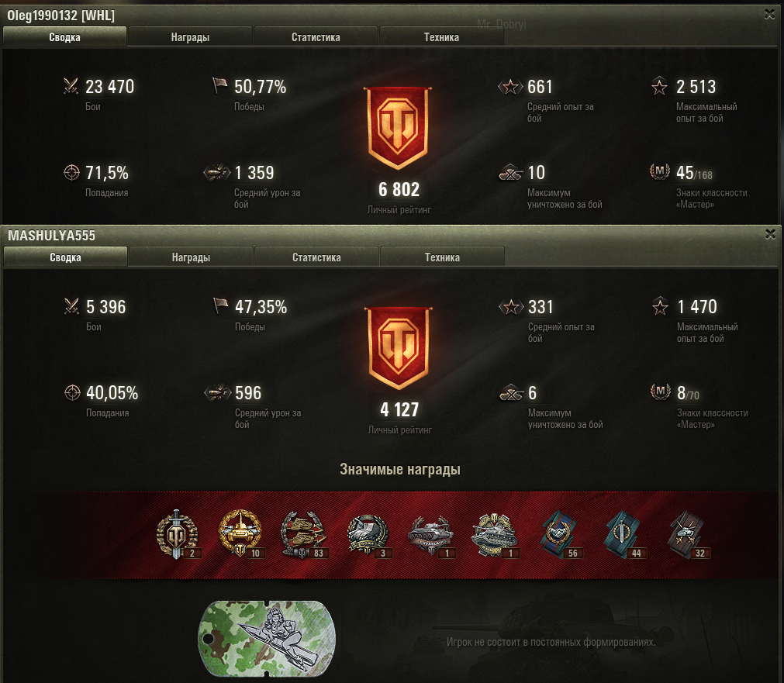The image size is (784, 683).
Task: Click the camouflage dog tag image
Action: click(x=268, y=639)
